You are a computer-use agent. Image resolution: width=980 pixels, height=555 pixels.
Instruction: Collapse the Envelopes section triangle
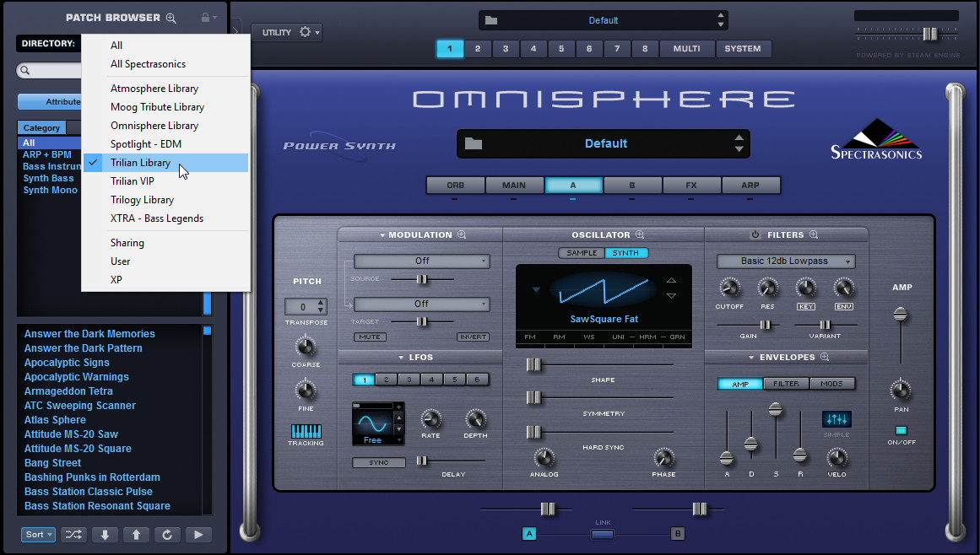[x=751, y=358]
